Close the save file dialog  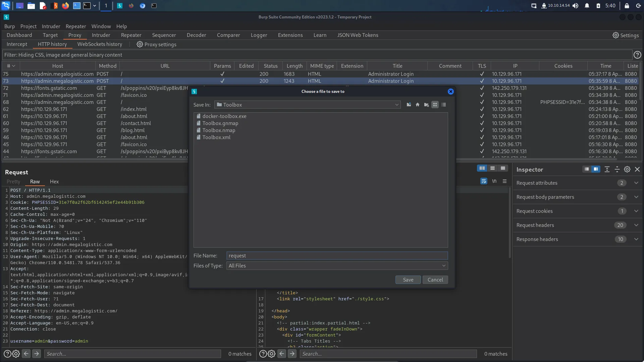coord(451,92)
